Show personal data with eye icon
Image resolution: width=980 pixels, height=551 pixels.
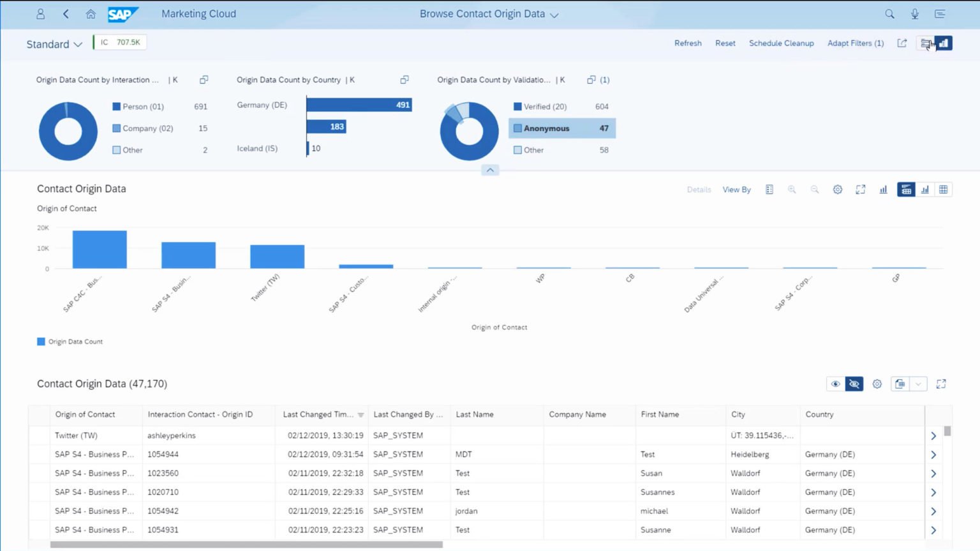[x=835, y=384]
